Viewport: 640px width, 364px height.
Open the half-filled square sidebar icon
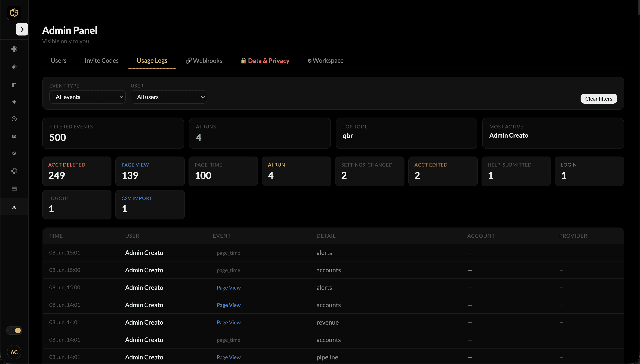tap(14, 85)
